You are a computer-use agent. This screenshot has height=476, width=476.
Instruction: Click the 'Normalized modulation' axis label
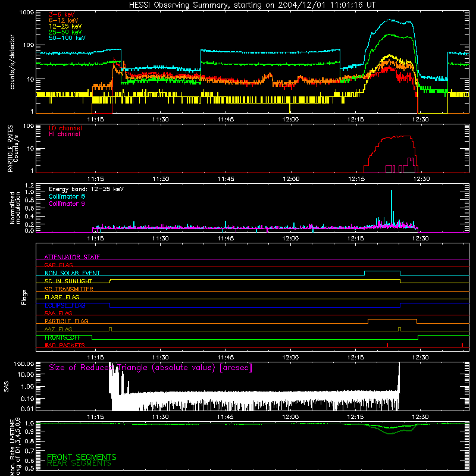15,208
